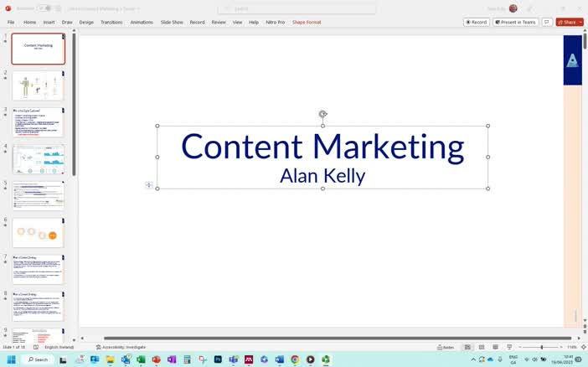Go to the Animations tab
Screen dimensions: 588x367
pos(142,22)
